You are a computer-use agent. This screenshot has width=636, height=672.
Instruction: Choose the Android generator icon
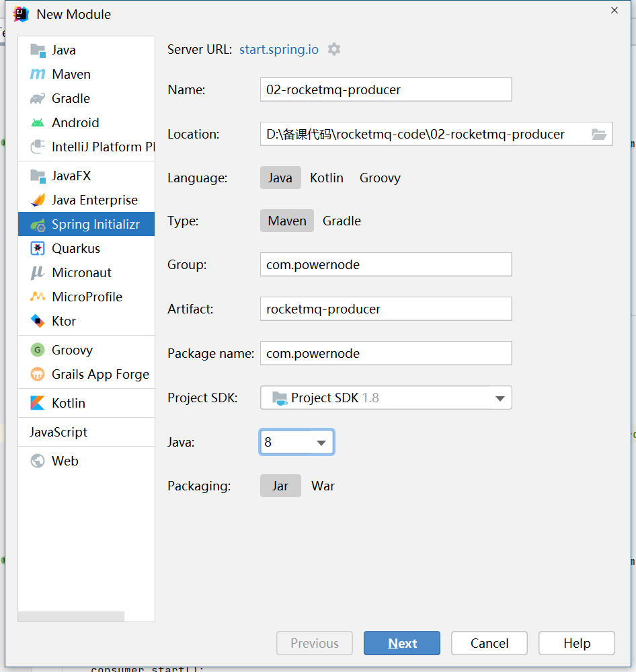click(38, 123)
